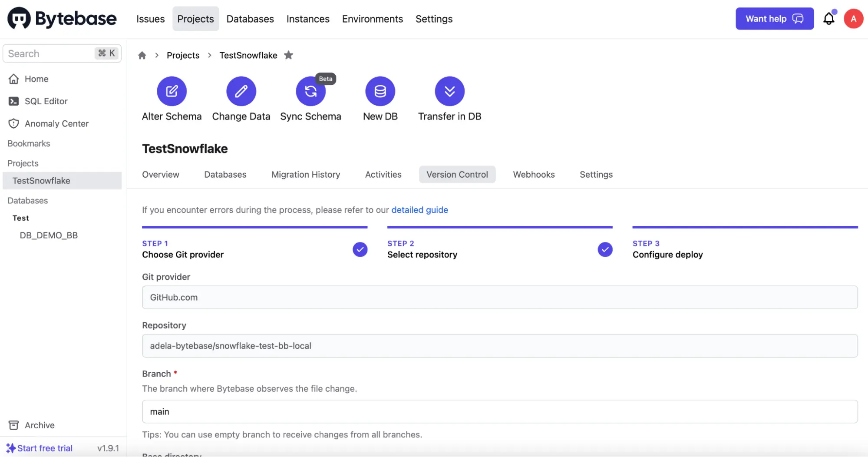This screenshot has width=868, height=457.
Task: Click Step 2 completed checkmark
Action: tap(605, 249)
